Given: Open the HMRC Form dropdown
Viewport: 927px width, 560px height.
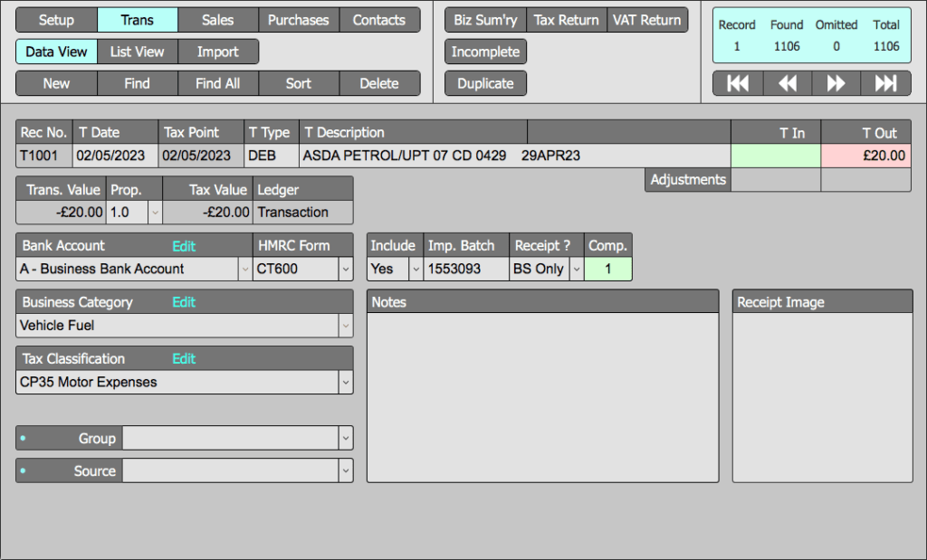Looking at the screenshot, I should [345, 269].
